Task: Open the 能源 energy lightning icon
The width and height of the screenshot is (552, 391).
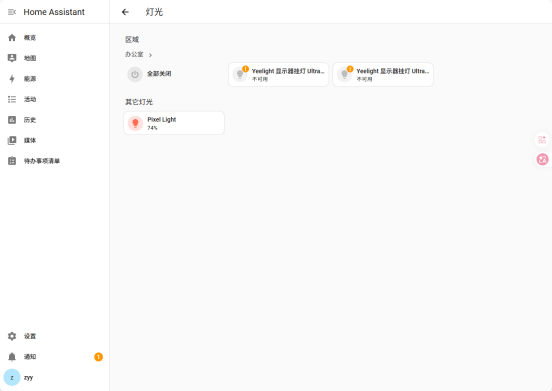Action: pos(12,78)
